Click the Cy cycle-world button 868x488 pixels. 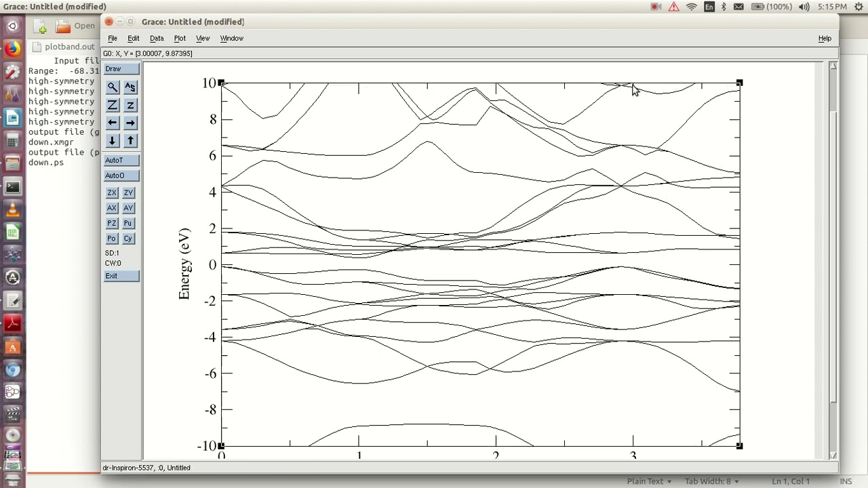coord(128,239)
